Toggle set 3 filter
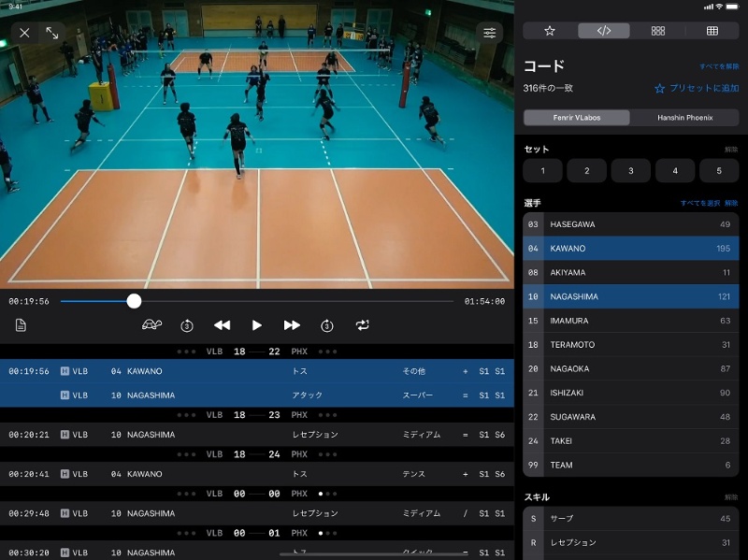Screen dimensions: 748x560 click(x=631, y=171)
